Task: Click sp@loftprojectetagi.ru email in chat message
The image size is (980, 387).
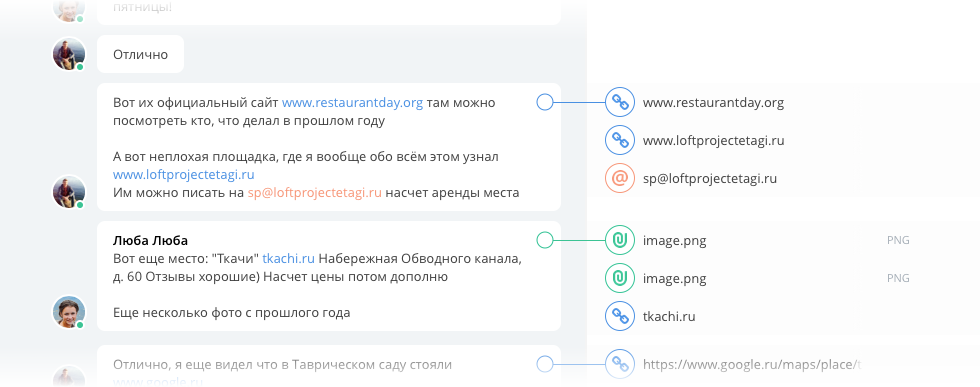Action: (x=314, y=193)
